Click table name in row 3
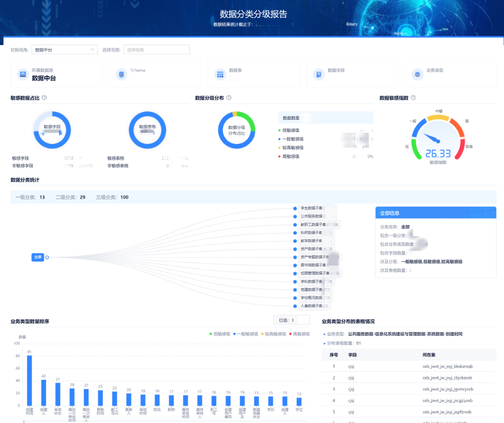Screen dimensions: 504x423 pos(447,389)
